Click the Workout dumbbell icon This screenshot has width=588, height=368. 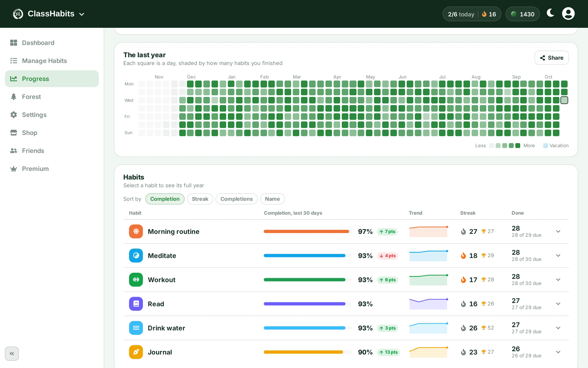[136, 280]
